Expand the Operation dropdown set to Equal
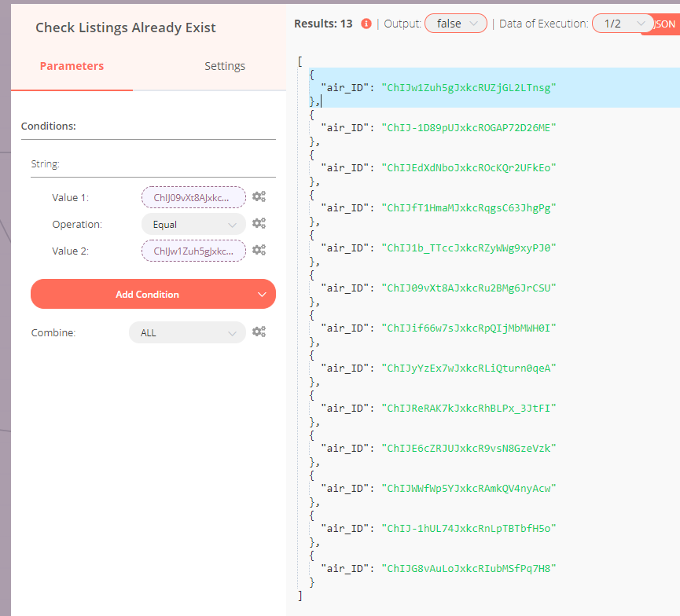The width and height of the screenshot is (680, 616). (x=193, y=224)
